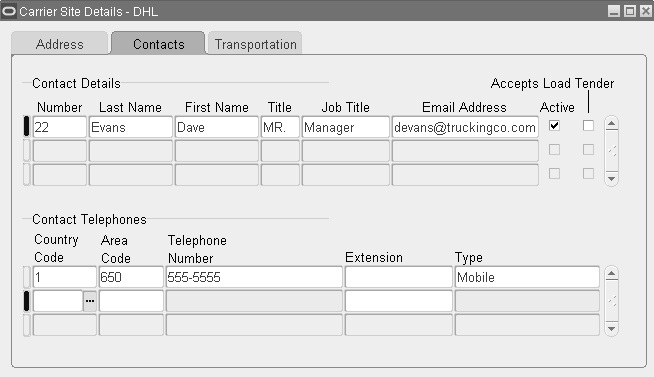Click Contact Details scrollbar up arrow
654x377 pixels.
point(611,123)
